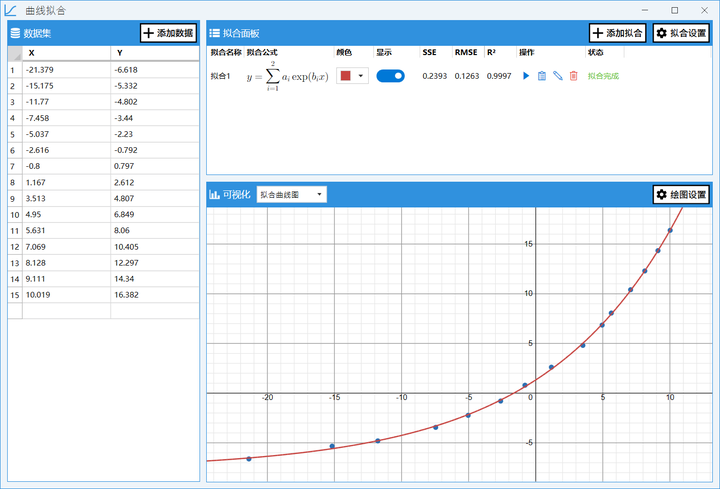Select cell with Y value -6.618
Screen dimensions: 720x489
pyautogui.click(x=155, y=70)
